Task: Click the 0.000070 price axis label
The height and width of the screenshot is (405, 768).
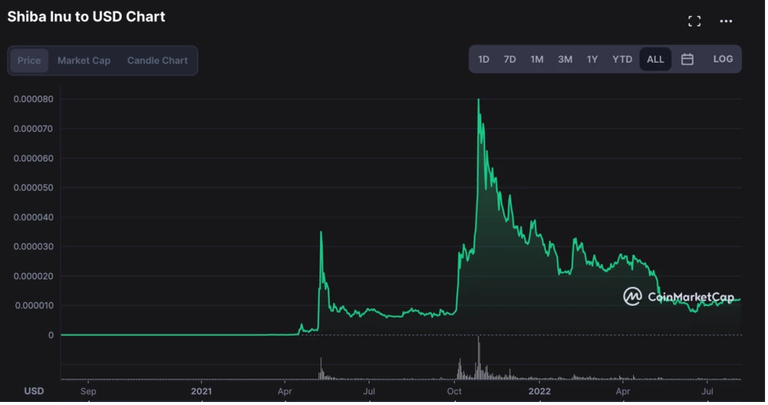Action: 33,129
